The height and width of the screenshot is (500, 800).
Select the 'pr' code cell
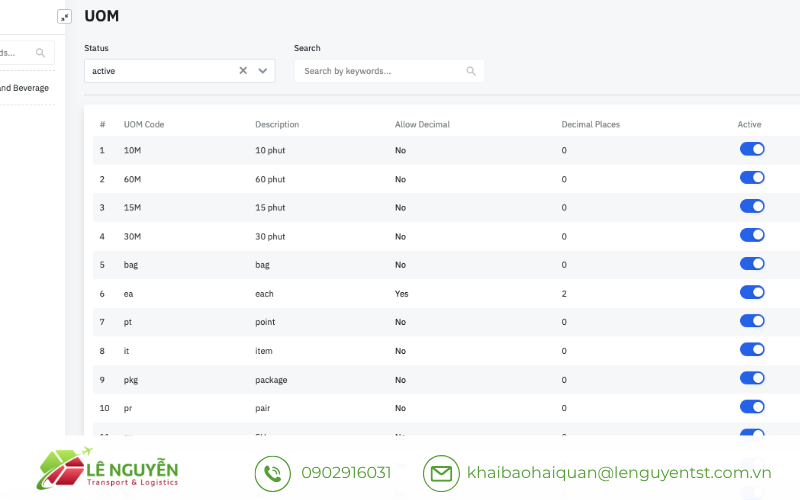tap(128, 408)
